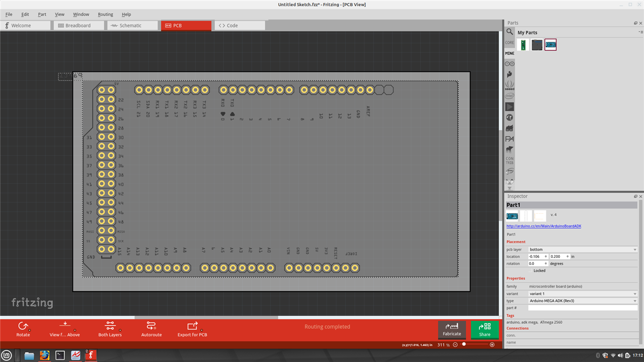Open the Help menu

click(126, 14)
